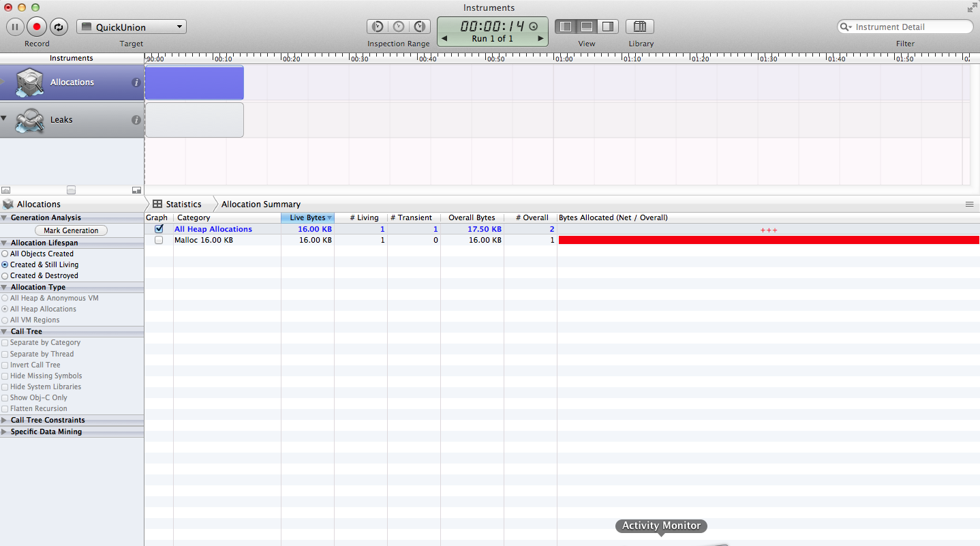Click the Activity Monitor dock tooltip label

click(x=661, y=526)
